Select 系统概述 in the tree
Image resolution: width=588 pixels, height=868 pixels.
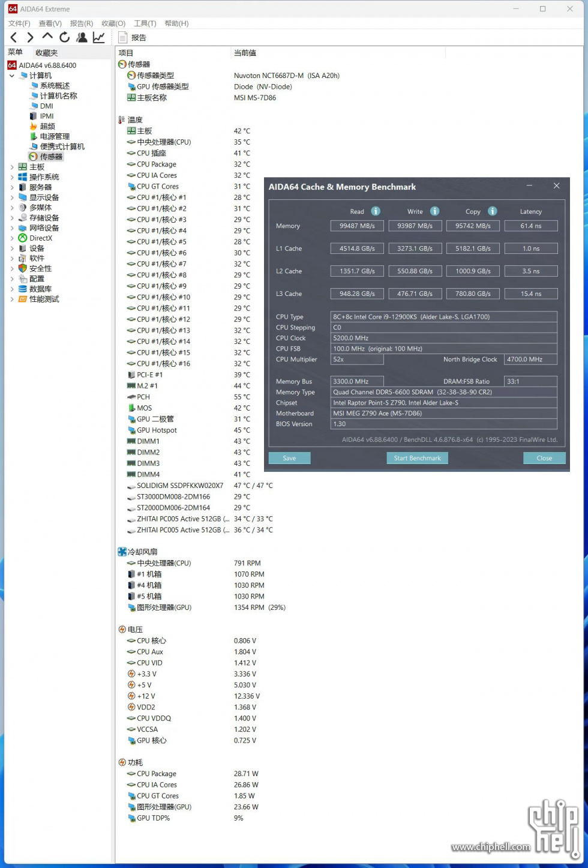click(x=50, y=86)
